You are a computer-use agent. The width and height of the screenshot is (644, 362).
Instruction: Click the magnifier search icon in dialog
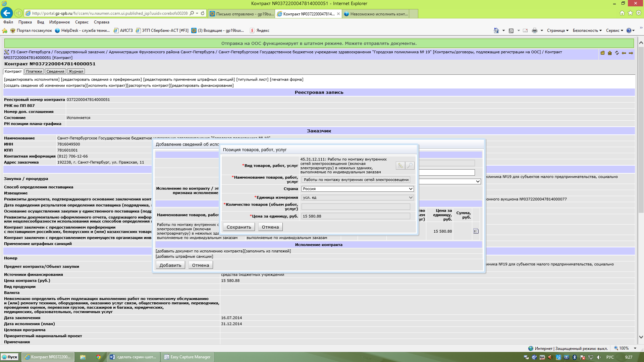410,166
